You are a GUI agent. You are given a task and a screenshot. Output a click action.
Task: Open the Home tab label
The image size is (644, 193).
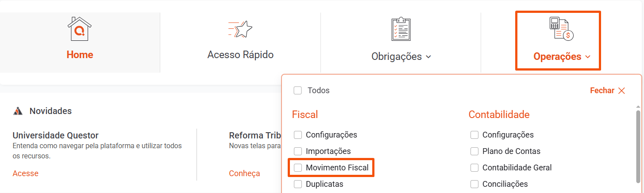80,55
